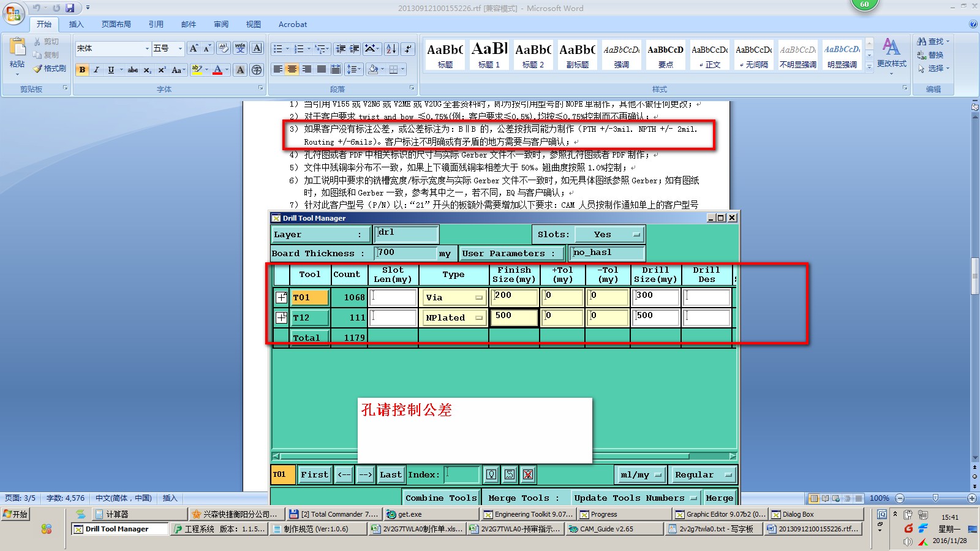Viewport: 980px width, 551px height.
Task: Open the 审阅 ribbon tab
Action: point(221,25)
